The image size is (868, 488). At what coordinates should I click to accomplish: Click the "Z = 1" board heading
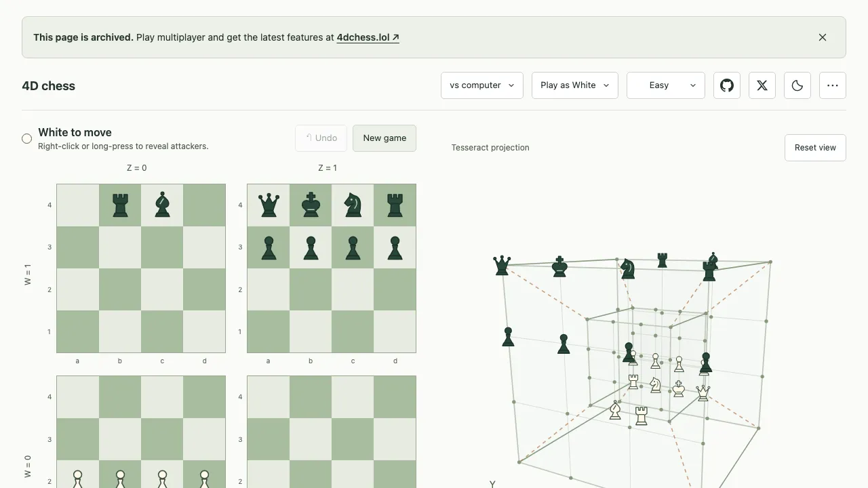328,167
